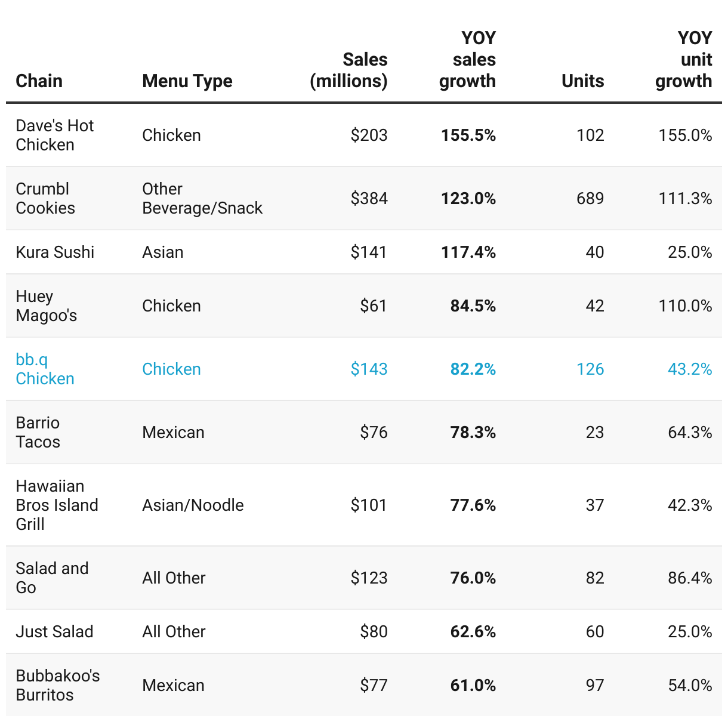Sort by YOY sales growth header

point(468,60)
